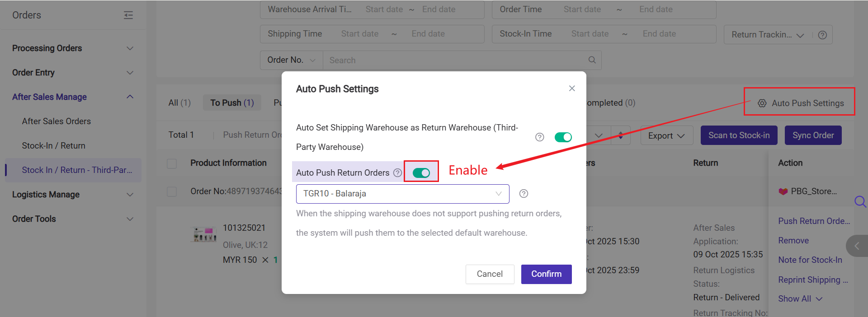The image size is (868, 317).
Task: Open After Sales Orders menu item
Action: point(57,121)
